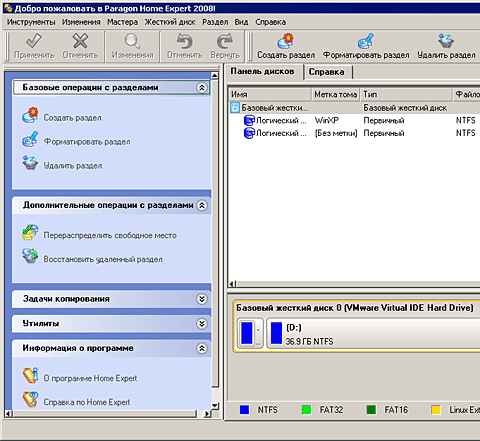Click the X icon labeled Отменить

coord(80,41)
